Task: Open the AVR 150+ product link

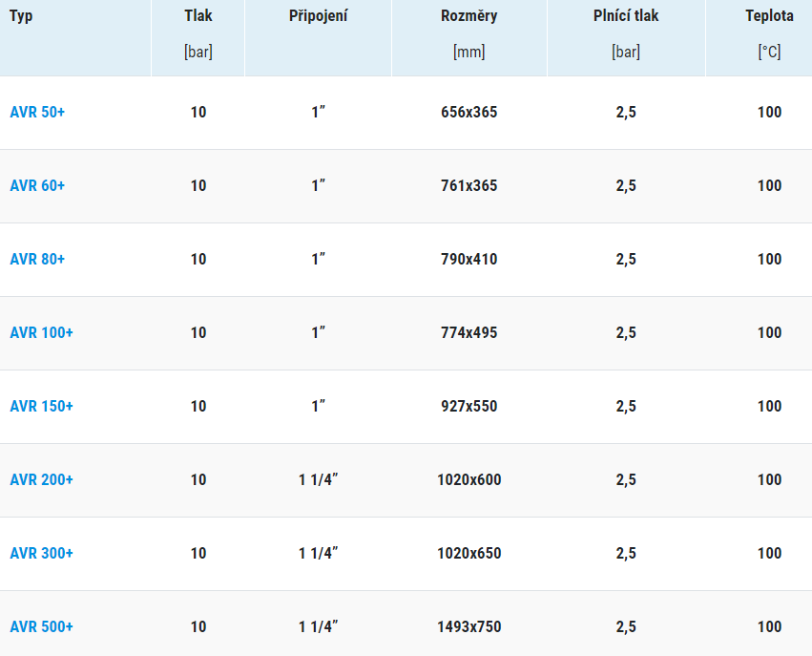Action: (x=41, y=406)
